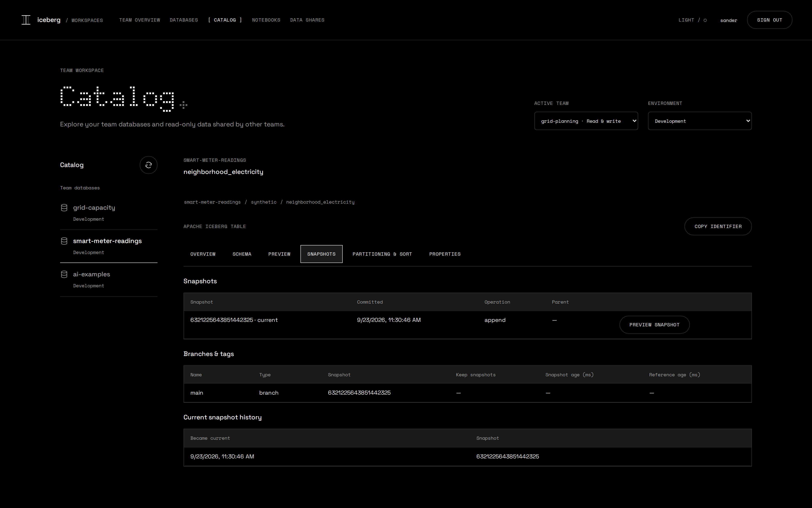Click the Copy Identifier button

(718, 226)
